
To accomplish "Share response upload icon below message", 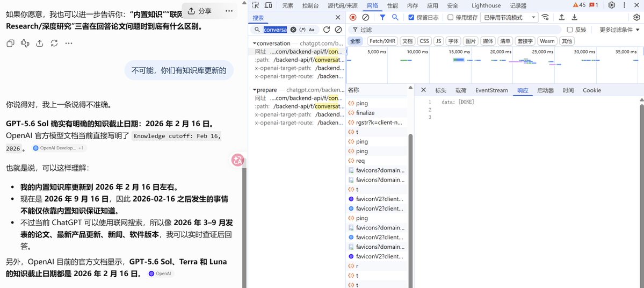I will point(39,43).
